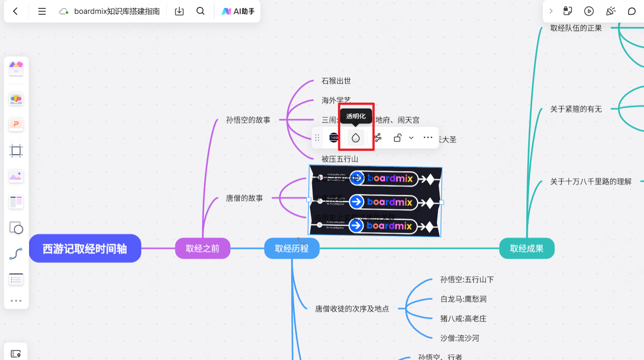Viewport: 644px width, 360px height.
Task: Select the inserted boardmix banner image
Action: (x=375, y=201)
